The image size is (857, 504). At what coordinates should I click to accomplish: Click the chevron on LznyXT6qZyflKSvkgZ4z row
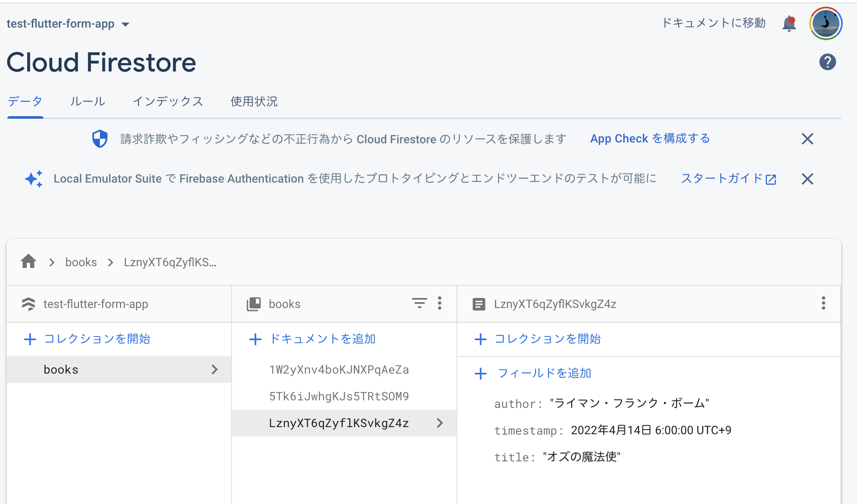tap(439, 423)
